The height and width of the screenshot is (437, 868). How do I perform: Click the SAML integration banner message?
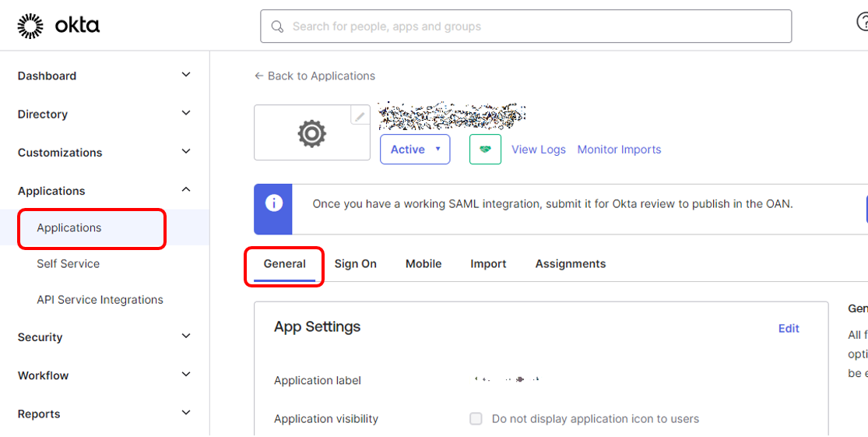pos(553,204)
